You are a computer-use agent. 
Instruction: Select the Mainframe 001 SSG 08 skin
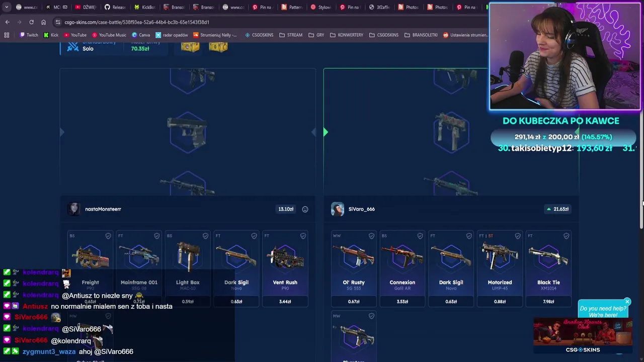[139, 268]
